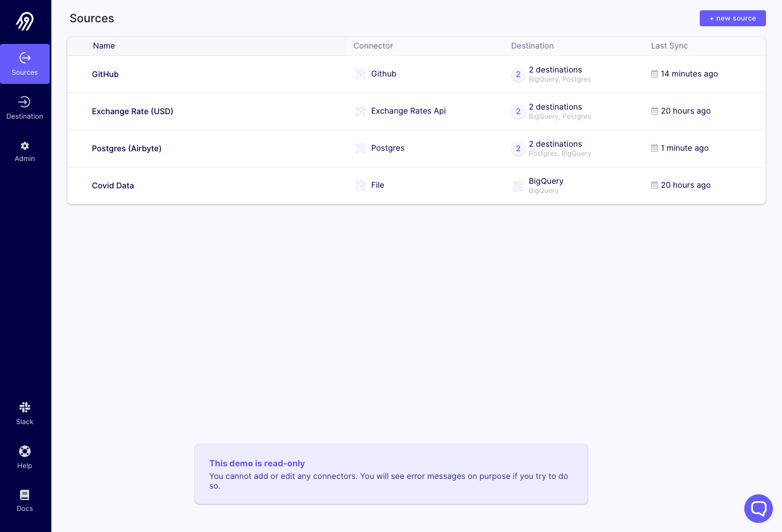Image resolution: width=782 pixels, height=532 pixels.
Task: Open the Docs book icon
Action: (x=25, y=495)
